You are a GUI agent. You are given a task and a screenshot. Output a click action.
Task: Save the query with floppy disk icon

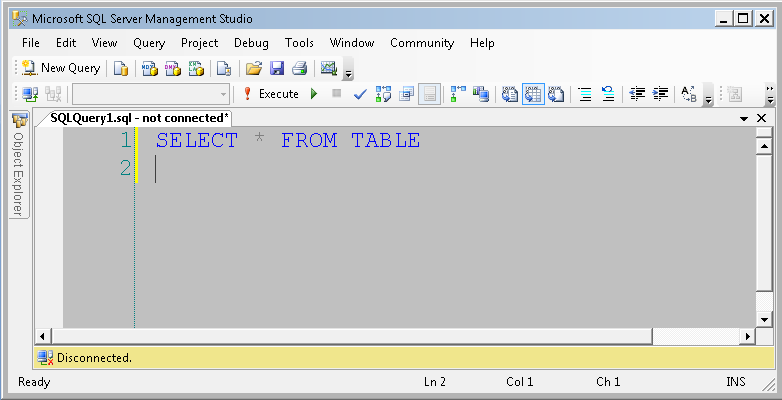point(277,68)
